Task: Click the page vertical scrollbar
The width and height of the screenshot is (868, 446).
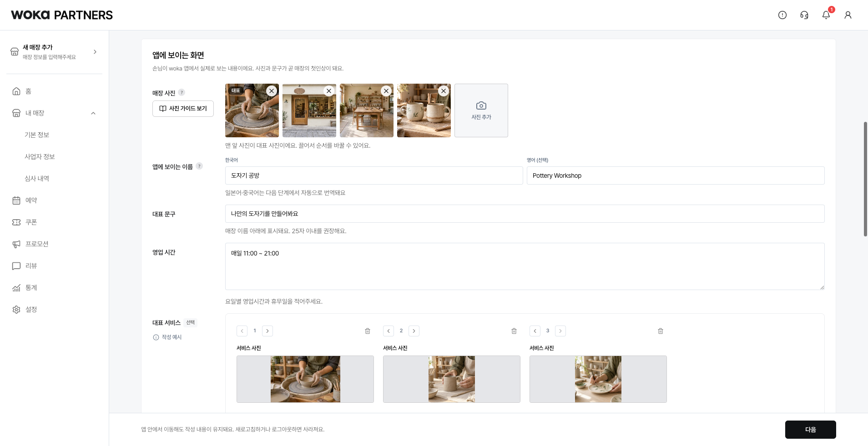Action: point(865,179)
